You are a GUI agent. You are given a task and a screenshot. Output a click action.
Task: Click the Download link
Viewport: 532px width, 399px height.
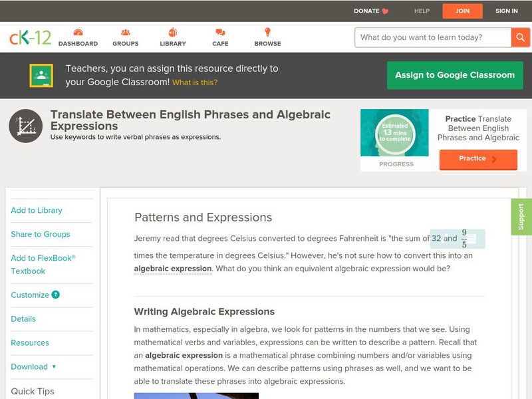29,367
